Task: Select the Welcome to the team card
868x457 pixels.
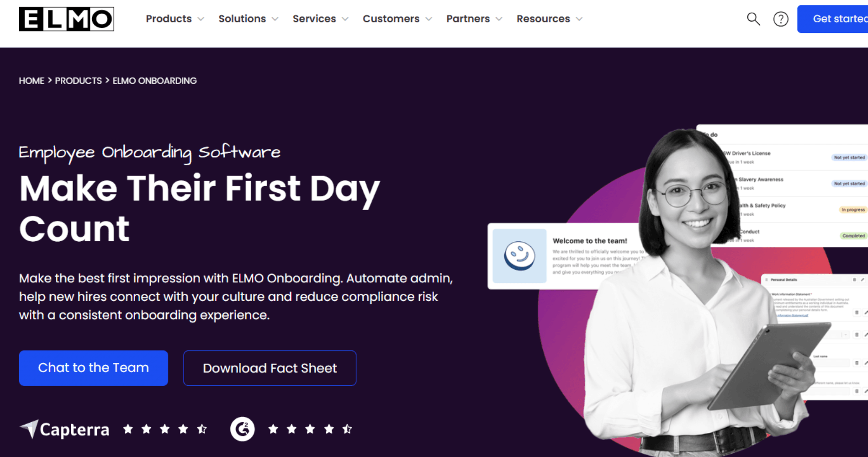Action: (566, 256)
